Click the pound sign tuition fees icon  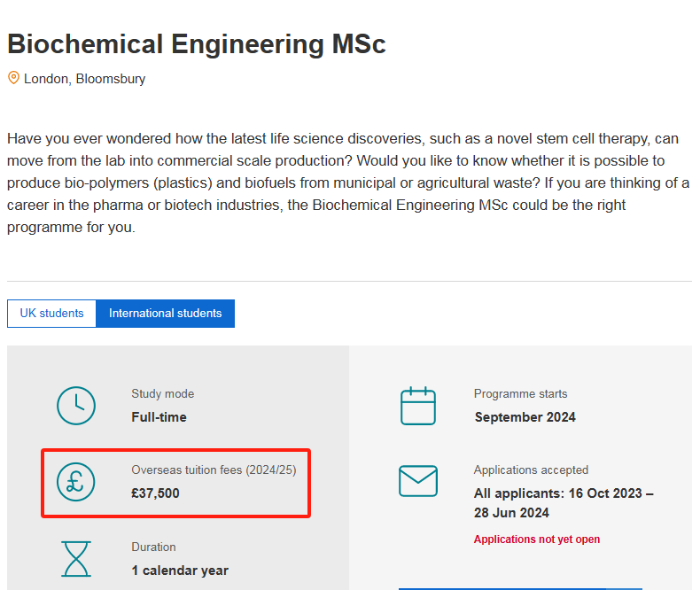[76, 482]
